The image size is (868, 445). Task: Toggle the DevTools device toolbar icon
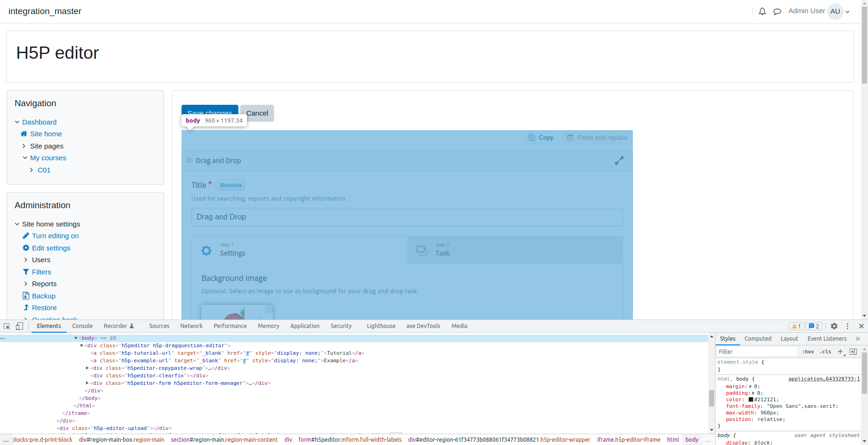[19, 326]
